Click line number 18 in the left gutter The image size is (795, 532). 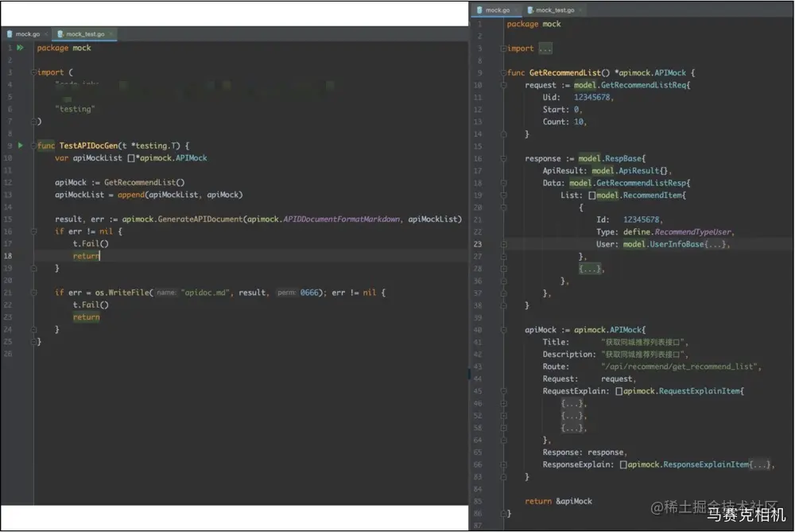click(x=8, y=256)
